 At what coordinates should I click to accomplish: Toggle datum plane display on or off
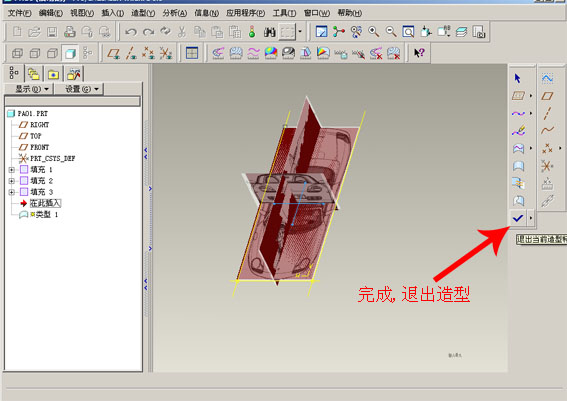coord(114,53)
